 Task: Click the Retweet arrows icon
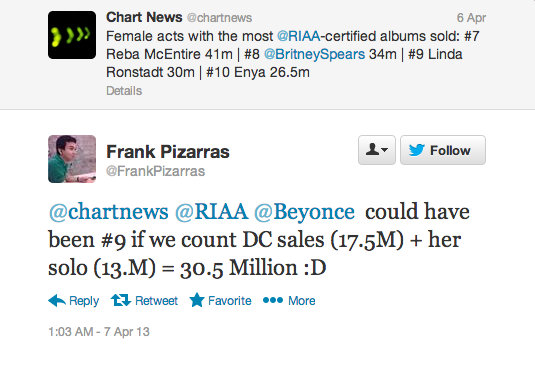(x=121, y=300)
